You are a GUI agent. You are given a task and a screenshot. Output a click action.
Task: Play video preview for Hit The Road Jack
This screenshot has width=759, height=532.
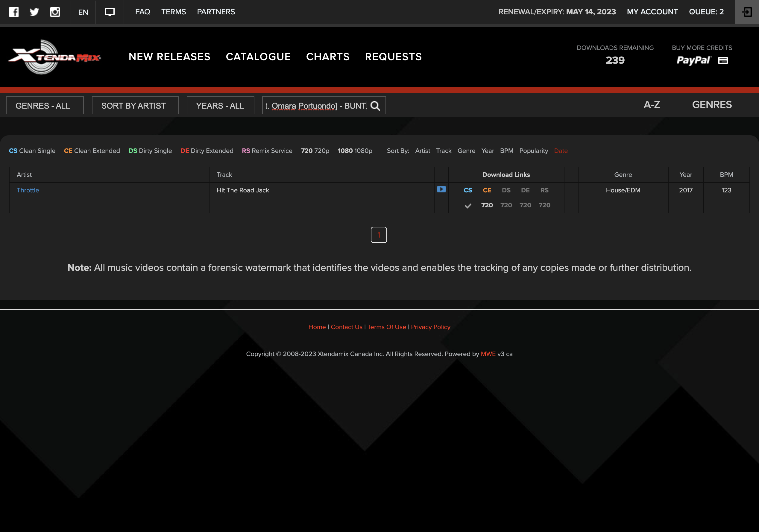pyautogui.click(x=441, y=189)
